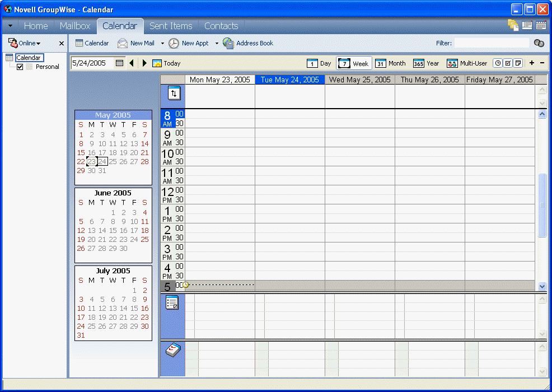Open the nav bar dropdown arrow
This screenshot has height=392, width=552.
(10, 26)
